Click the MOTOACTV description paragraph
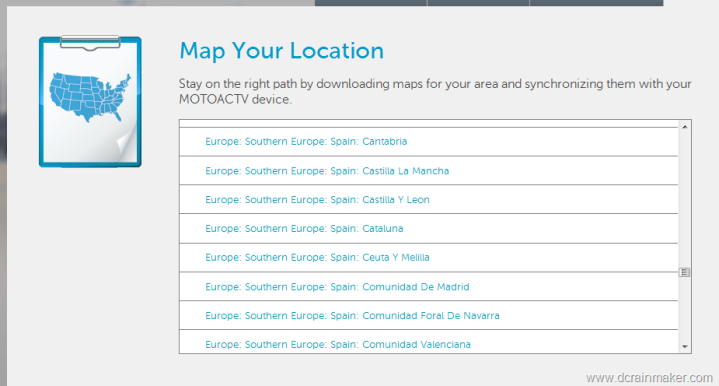 point(435,91)
